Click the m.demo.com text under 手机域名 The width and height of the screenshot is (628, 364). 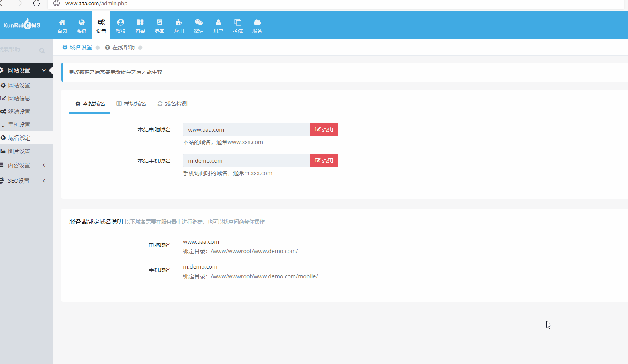[200, 267]
